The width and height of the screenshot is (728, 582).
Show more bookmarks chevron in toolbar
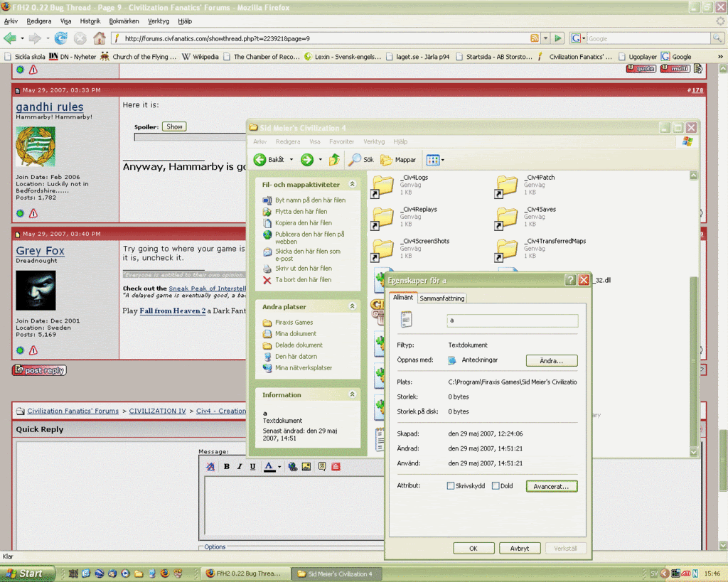(x=720, y=57)
